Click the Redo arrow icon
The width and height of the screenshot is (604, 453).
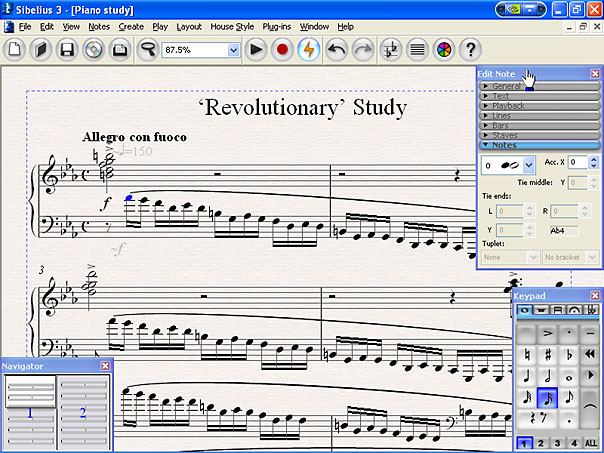click(363, 50)
